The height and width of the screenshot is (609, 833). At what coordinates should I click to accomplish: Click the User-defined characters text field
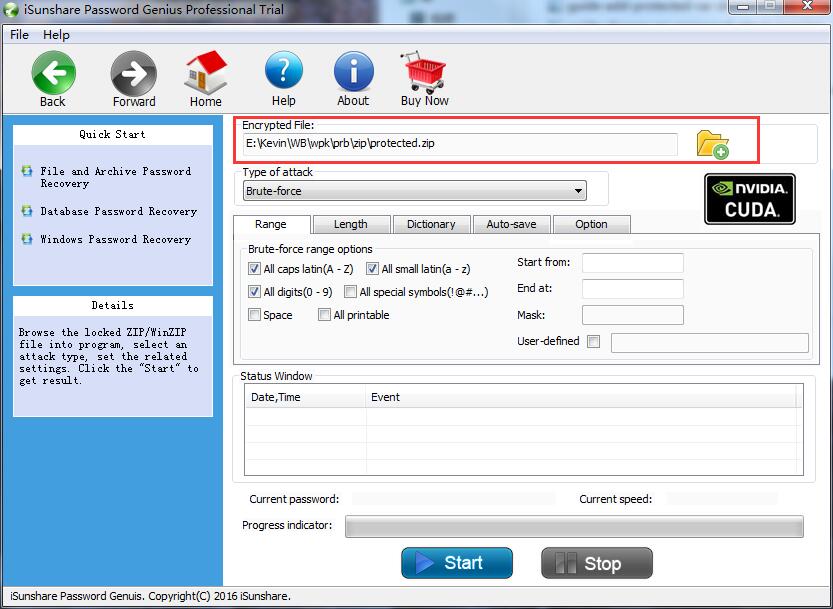point(710,343)
